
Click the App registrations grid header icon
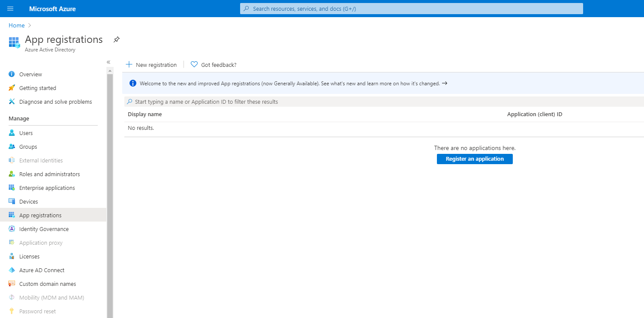pos(14,42)
